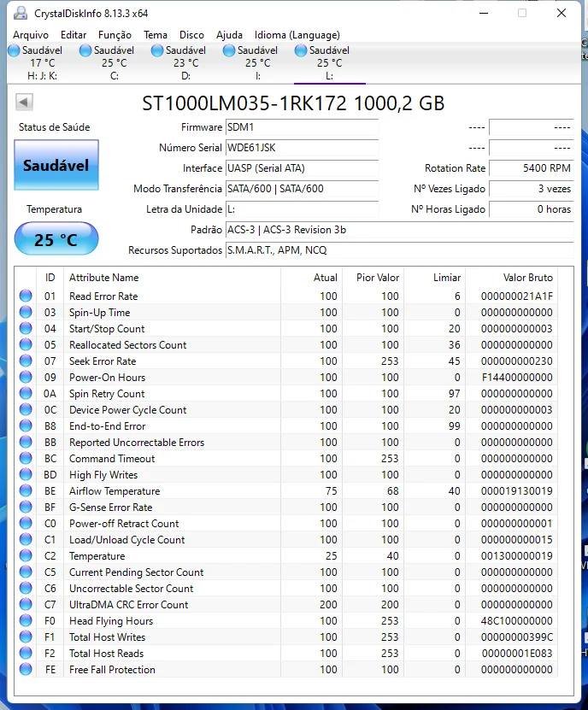Image resolution: width=588 pixels, height=710 pixels.
Task: Open the Tema menu
Action: [x=156, y=35]
